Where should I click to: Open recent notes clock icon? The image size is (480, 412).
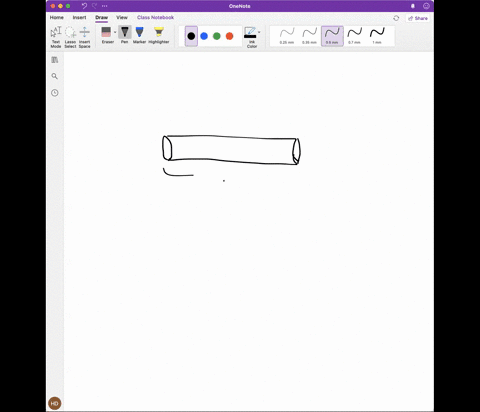click(55, 93)
